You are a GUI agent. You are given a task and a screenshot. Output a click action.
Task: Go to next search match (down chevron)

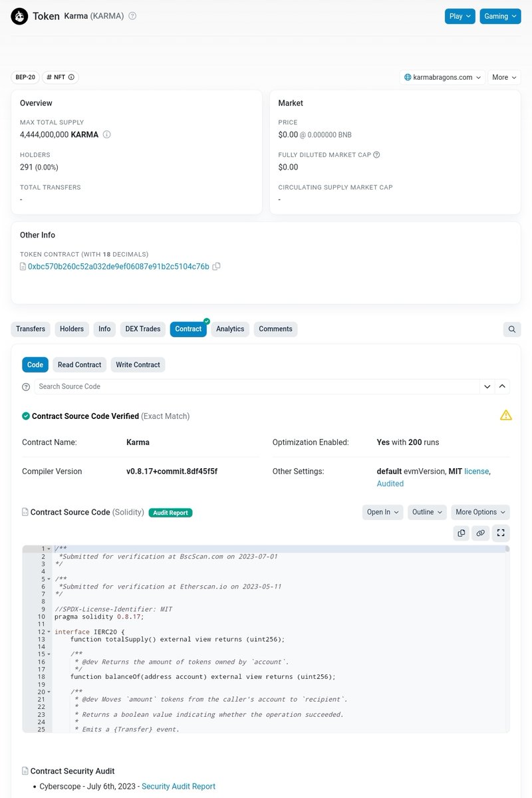(487, 386)
